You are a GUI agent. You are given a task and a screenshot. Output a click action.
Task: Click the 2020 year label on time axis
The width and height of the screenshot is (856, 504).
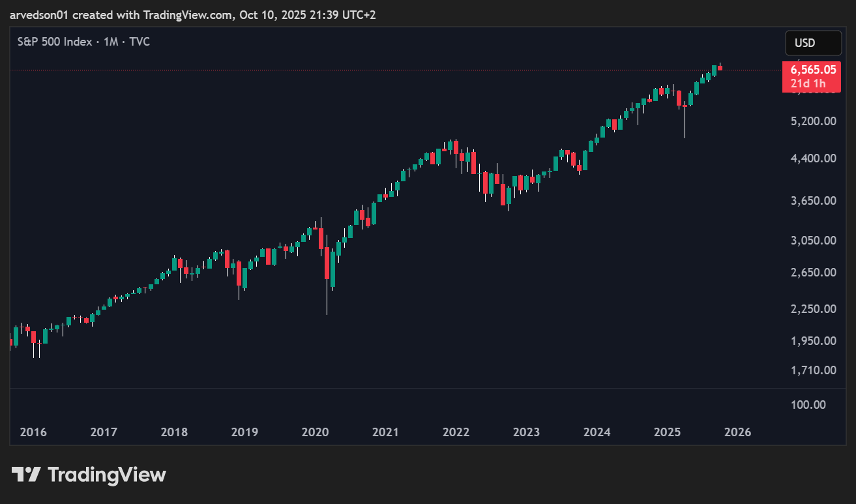[x=315, y=432]
